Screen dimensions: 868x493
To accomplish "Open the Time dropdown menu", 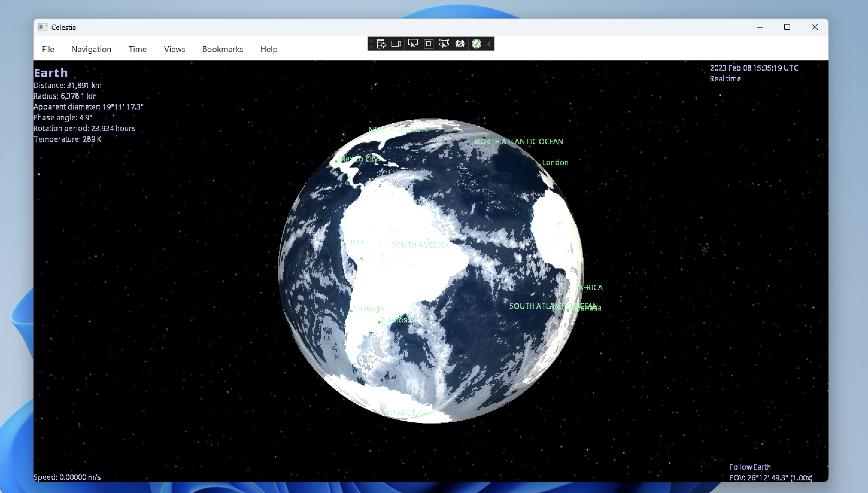I will 137,49.
